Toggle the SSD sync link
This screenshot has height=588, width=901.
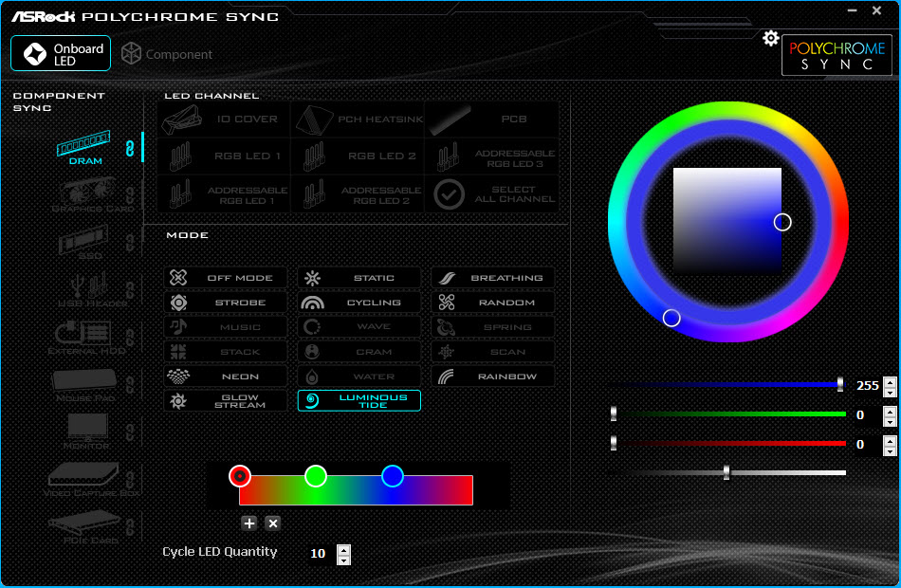point(131,243)
